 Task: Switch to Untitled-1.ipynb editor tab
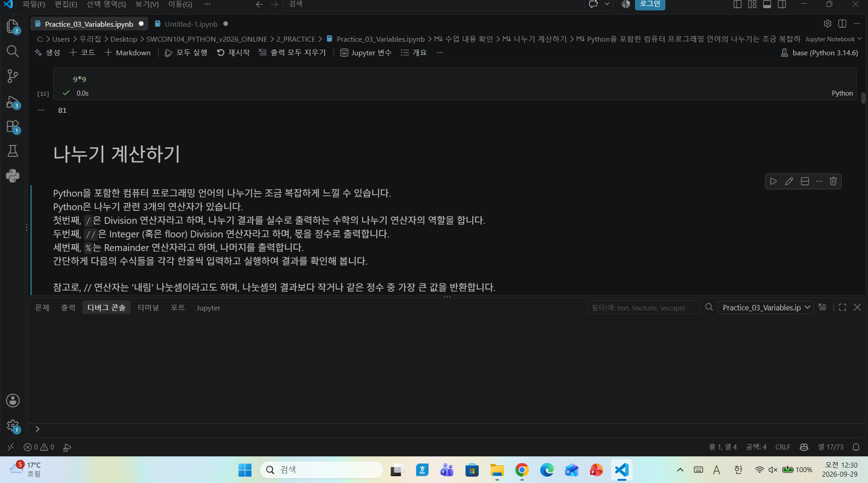click(191, 24)
